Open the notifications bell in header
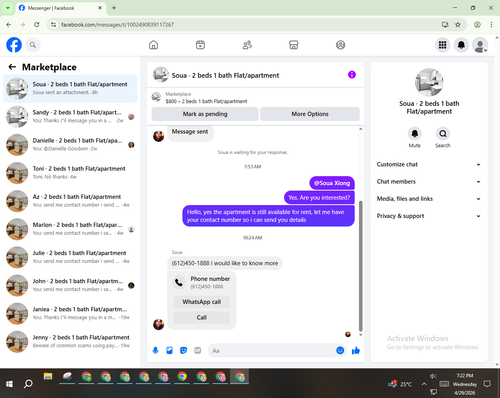 click(x=461, y=45)
